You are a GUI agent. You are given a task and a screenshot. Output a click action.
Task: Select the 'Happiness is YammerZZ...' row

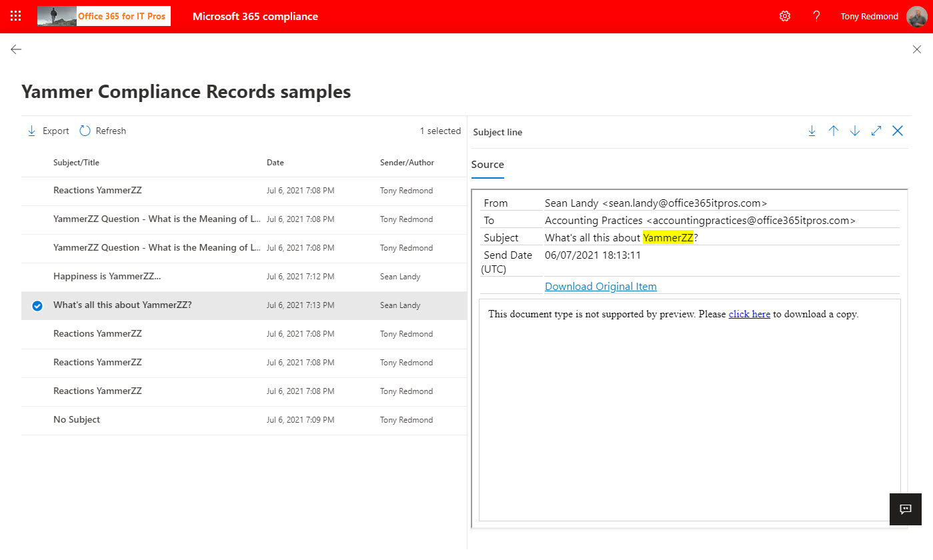[x=244, y=277]
